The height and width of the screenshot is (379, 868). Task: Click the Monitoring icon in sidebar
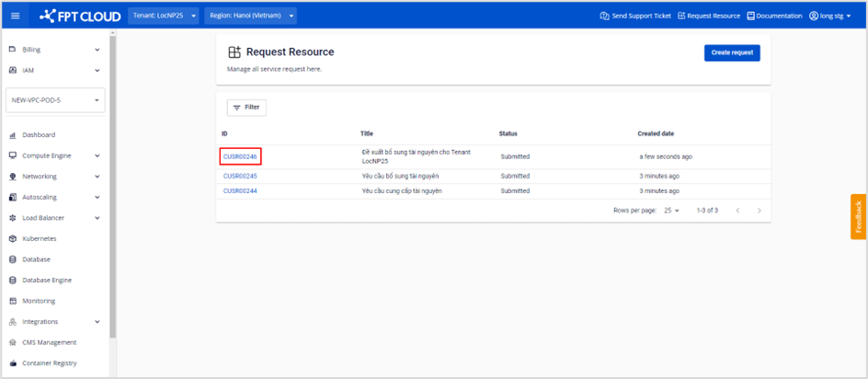[x=13, y=301]
